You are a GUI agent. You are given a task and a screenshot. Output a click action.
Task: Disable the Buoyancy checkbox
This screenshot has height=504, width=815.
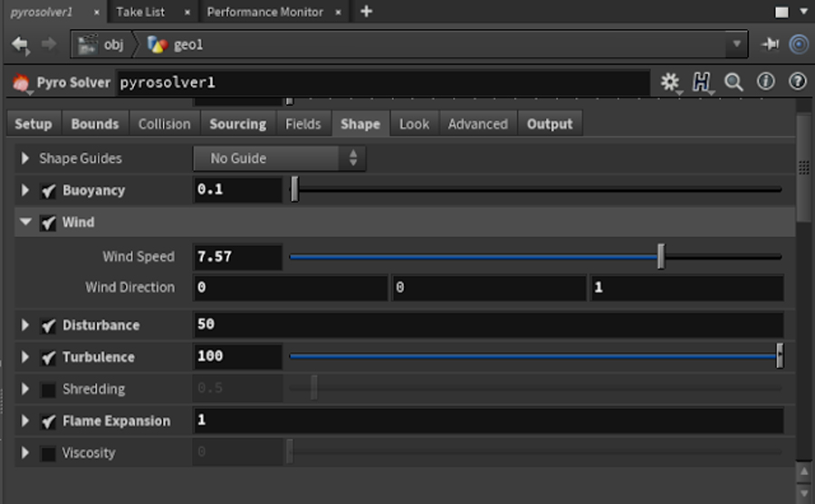point(49,191)
